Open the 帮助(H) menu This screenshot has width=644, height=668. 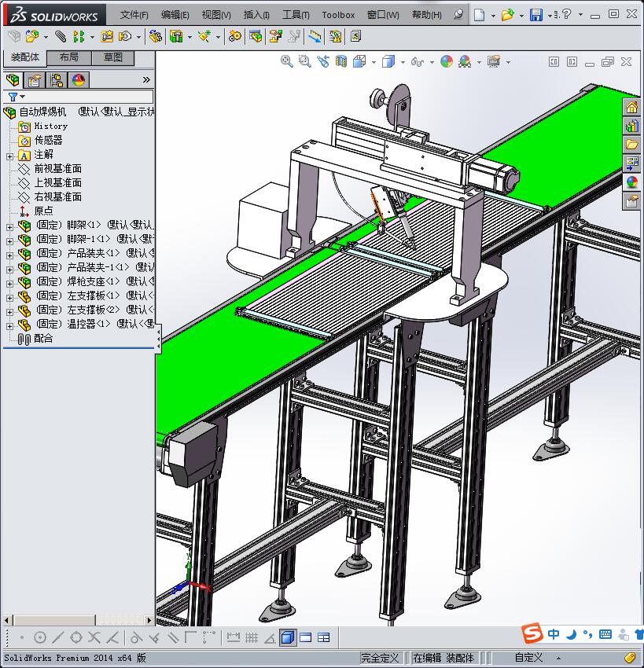427,15
